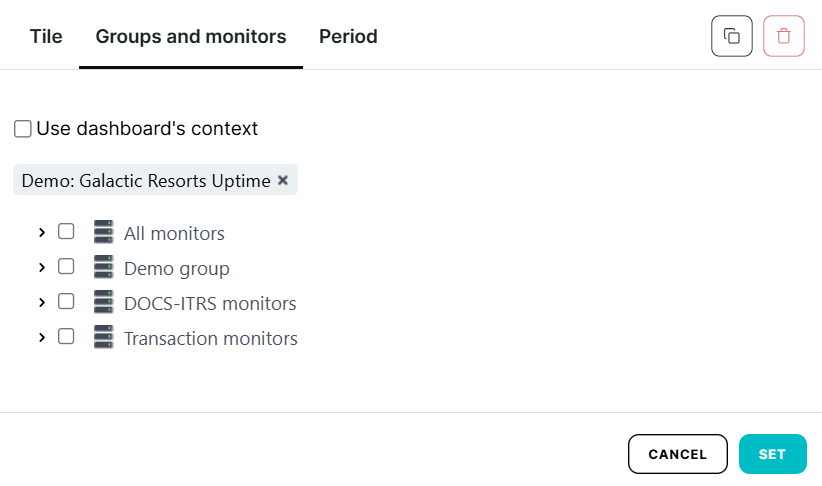
Task: Click the DOCS-ITRS monitors server icon
Action: [103, 302]
